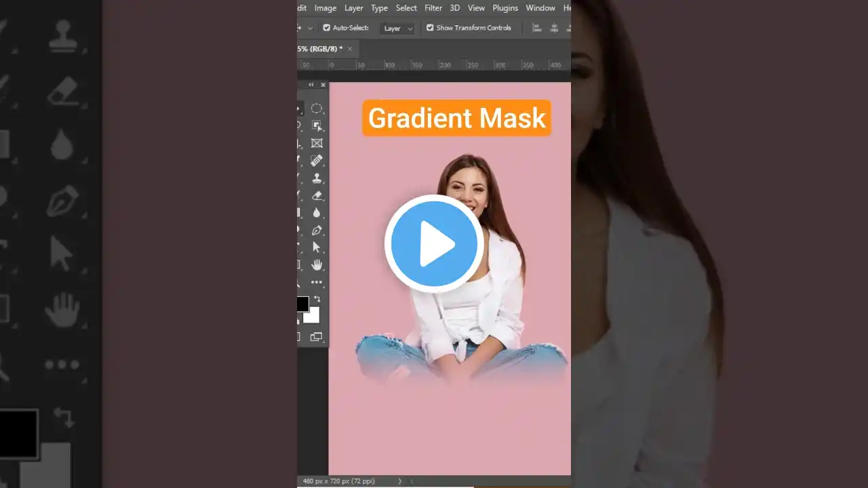The image size is (868, 488).
Task: Select the Hand tool
Action: point(316,264)
